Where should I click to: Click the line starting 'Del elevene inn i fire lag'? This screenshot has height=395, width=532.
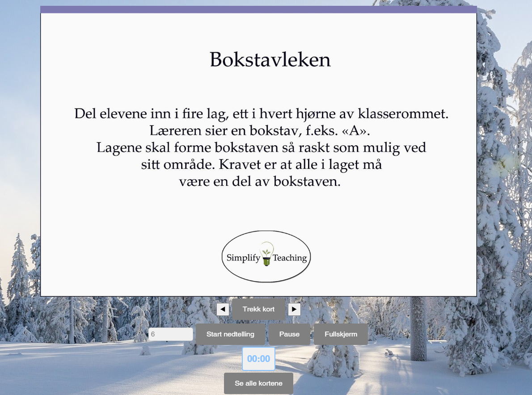coord(261,113)
